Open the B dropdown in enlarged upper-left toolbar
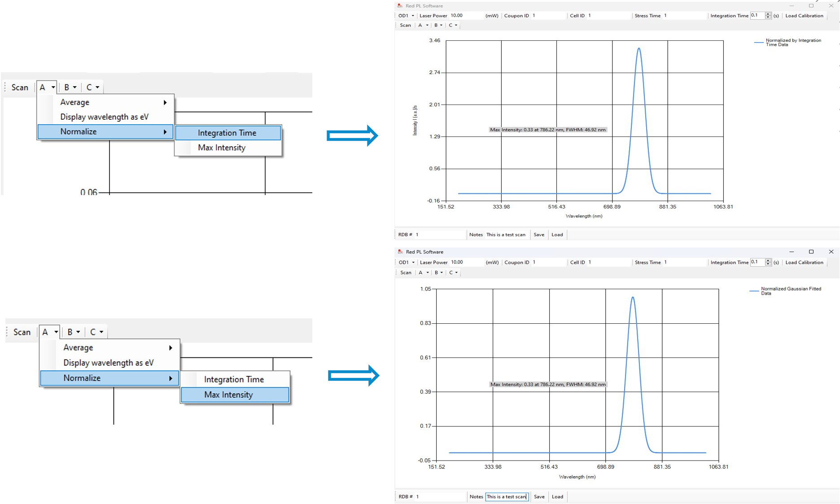This screenshot has height=504, width=840. click(x=70, y=87)
